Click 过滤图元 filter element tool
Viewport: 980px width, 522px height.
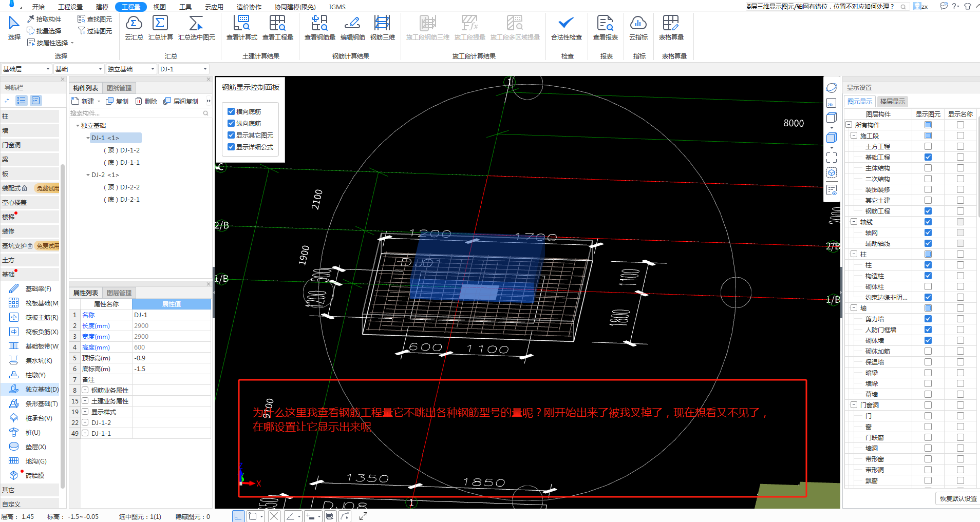95,31
